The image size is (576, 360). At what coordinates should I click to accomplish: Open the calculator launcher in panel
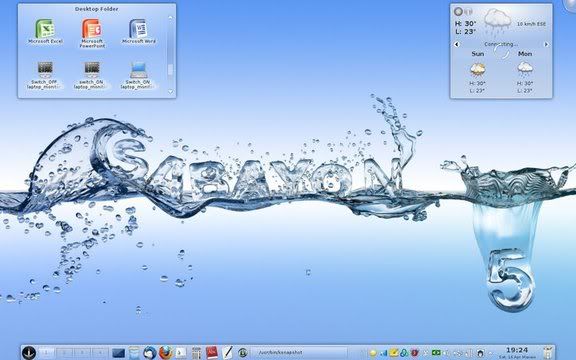coord(197,353)
